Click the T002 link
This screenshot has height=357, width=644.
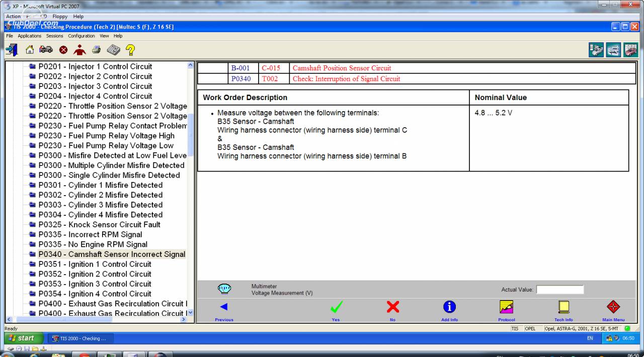(x=270, y=79)
